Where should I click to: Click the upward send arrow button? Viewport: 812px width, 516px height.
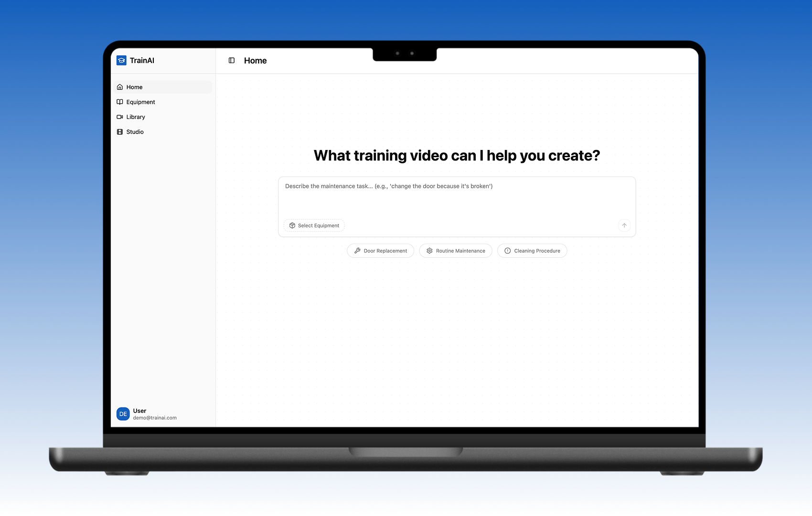tap(624, 225)
